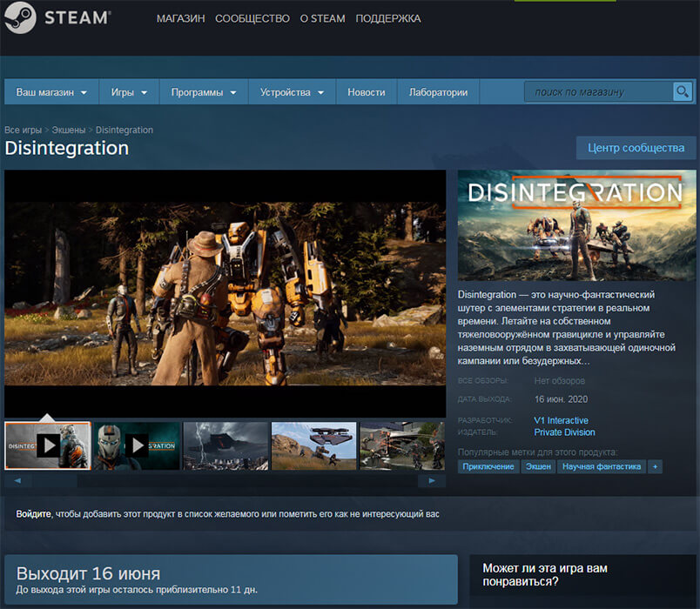Open Private Division publisher link
The width and height of the screenshot is (700, 609).
564,432
